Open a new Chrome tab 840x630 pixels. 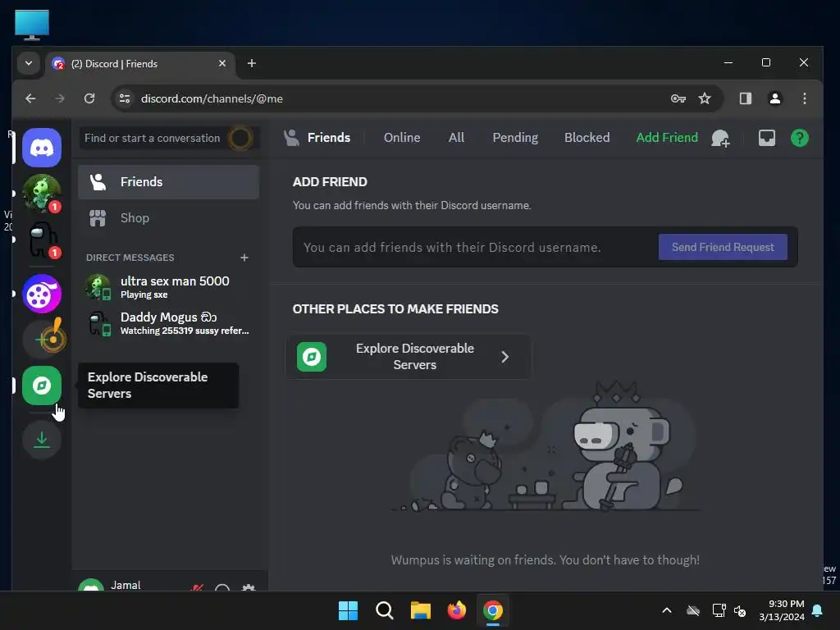(251, 64)
